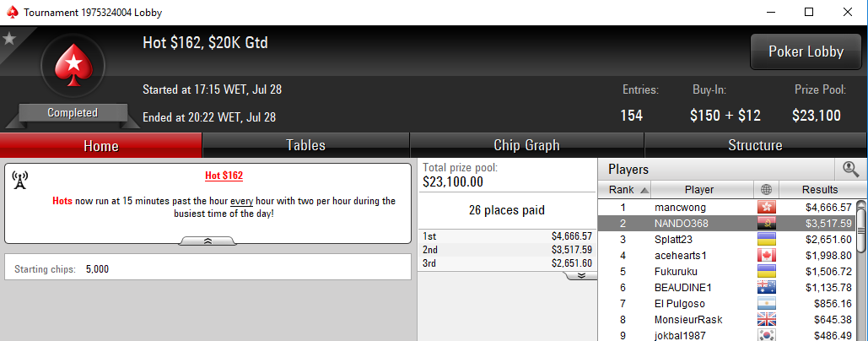The image size is (868, 341).
Task: Select the Home tab
Action: tap(100, 145)
